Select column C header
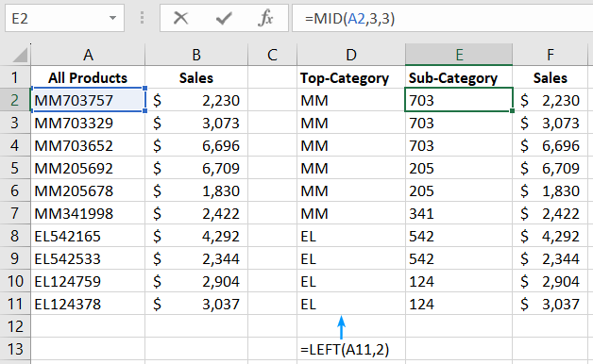Image resolution: width=593 pixels, height=364 pixels. (x=272, y=55)
